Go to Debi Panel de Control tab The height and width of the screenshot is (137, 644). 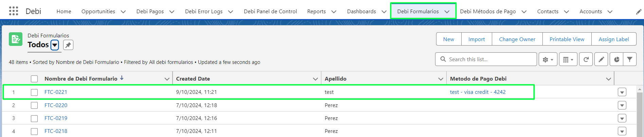pyautogui.click(x=270, y=11)
